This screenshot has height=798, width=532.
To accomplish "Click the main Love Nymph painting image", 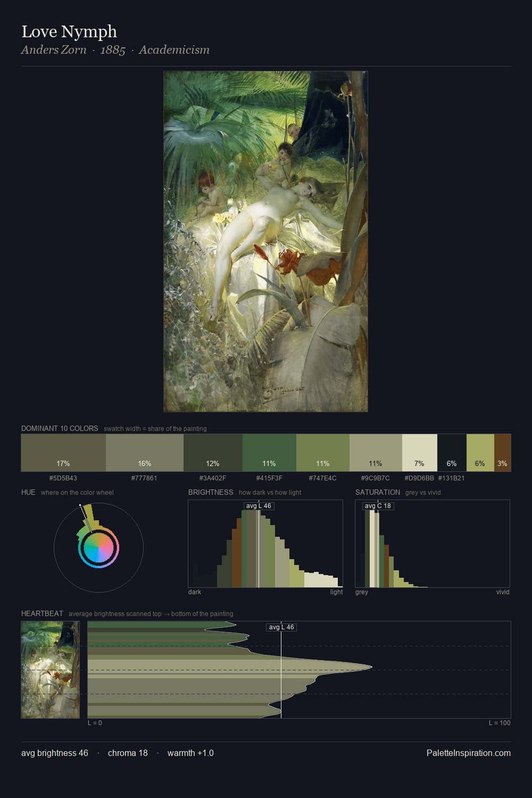I will coord(265,242).
